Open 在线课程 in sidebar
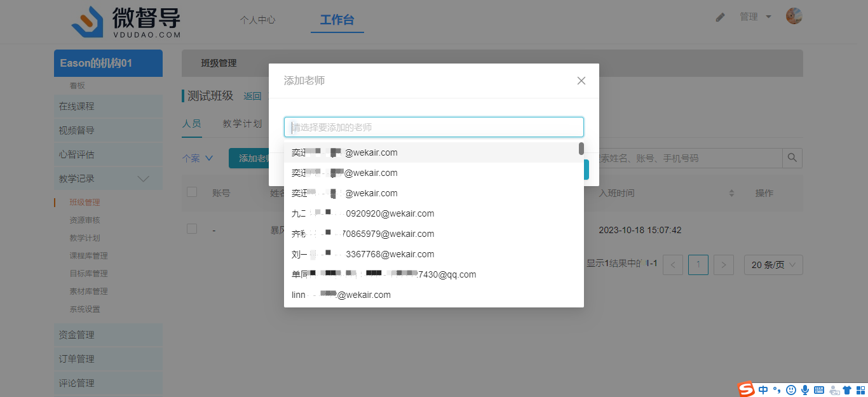The height and width of the screenshot is (397, 868). 108,106
